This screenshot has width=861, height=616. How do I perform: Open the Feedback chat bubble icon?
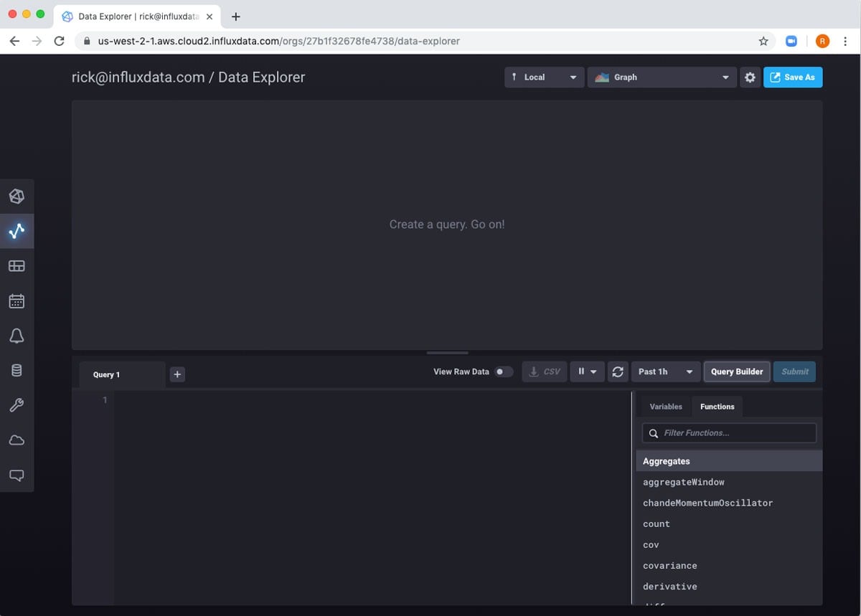pyautogui.click(x=17, y=475)
